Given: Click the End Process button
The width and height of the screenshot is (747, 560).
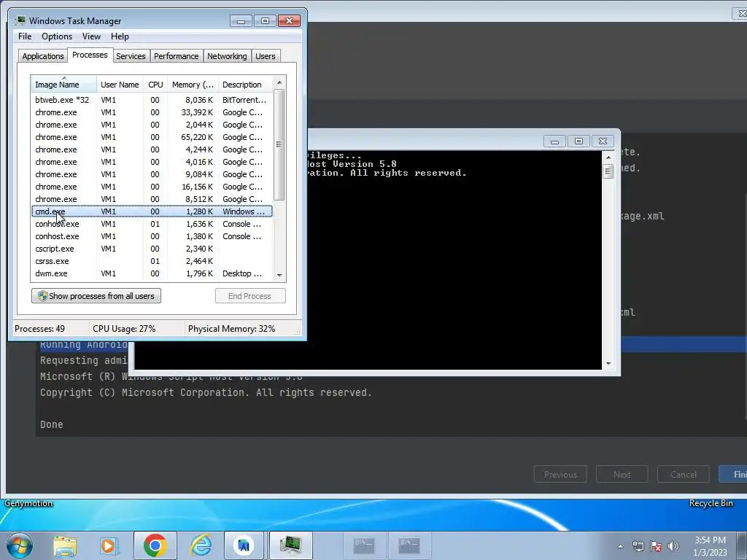Looking at the screenshot, I should click(x=250, y=296).
